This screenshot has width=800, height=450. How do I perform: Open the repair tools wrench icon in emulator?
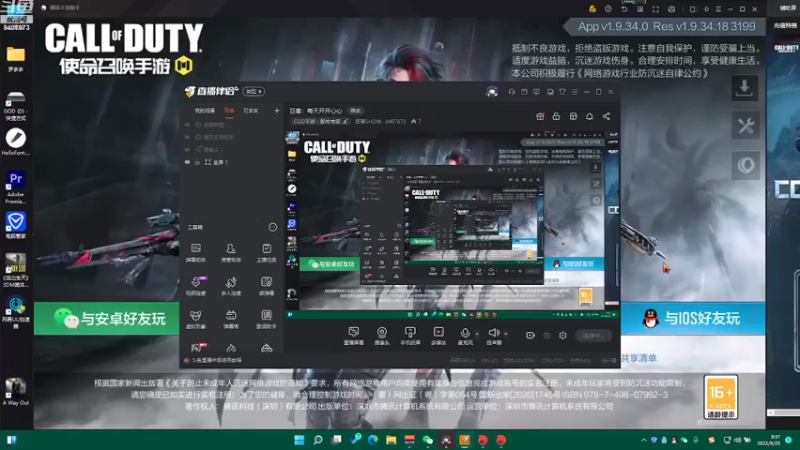point(745,126)
